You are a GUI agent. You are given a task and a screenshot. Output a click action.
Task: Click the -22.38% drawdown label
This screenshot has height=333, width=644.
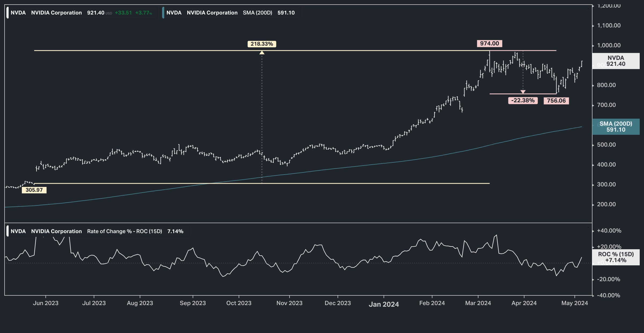tap(523, 100)
